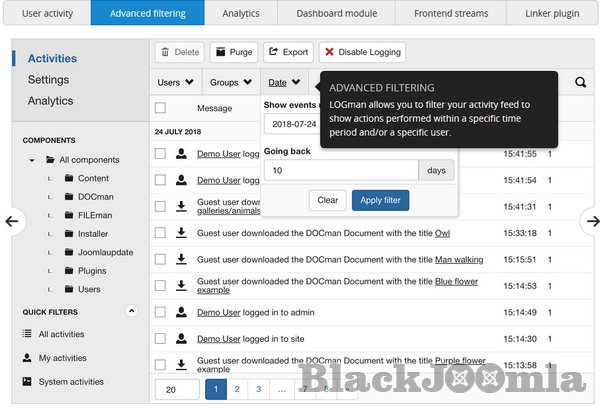The height and width of the screenshot is (408, 600).
Task: Collapse the All components tree
Action: coord(34,160)
